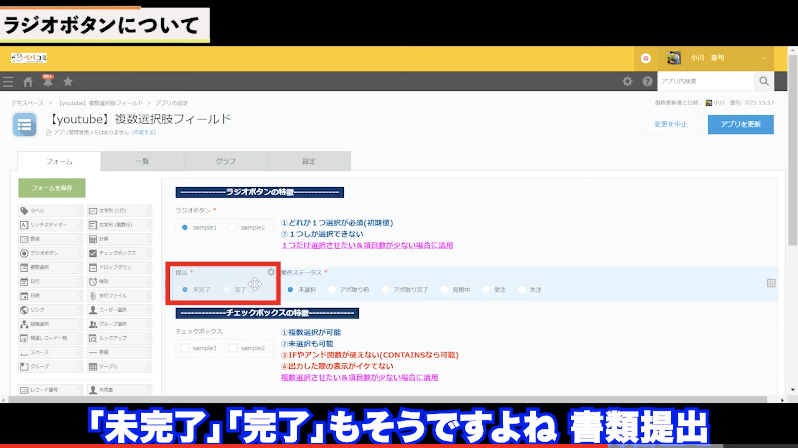This screenshot has width=798, height=448.
Task: Click the help question mark icon
Action: (647, 82)
